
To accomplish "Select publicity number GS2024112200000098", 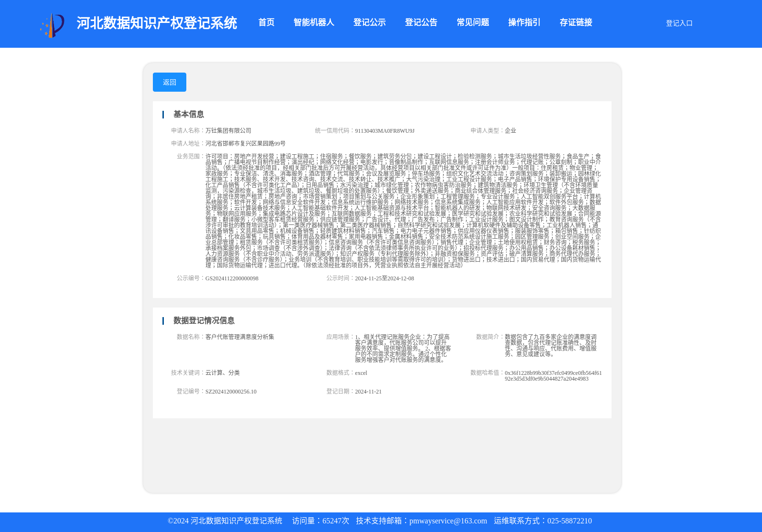I will (x=232, y=278).
